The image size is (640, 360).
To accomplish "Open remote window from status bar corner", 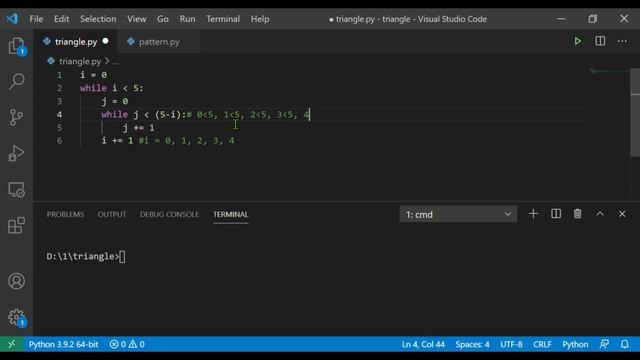I will click(x=11, y=344).
